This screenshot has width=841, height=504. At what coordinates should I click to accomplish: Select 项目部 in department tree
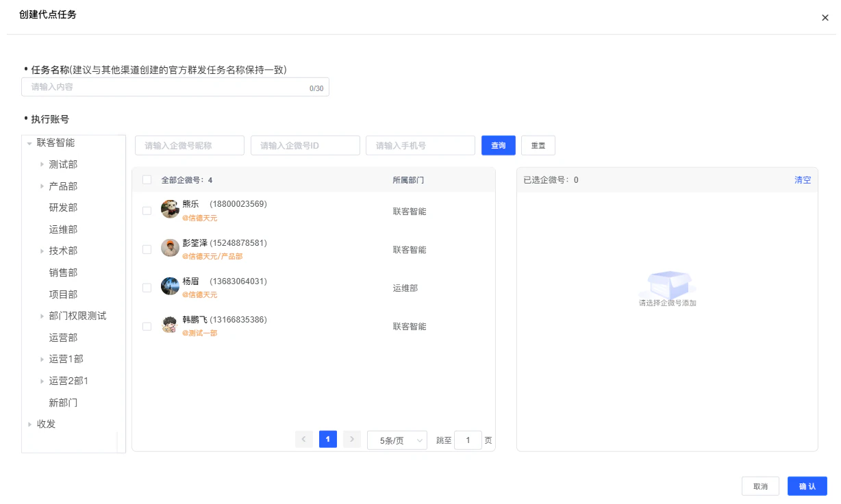(x=63, y=294)
